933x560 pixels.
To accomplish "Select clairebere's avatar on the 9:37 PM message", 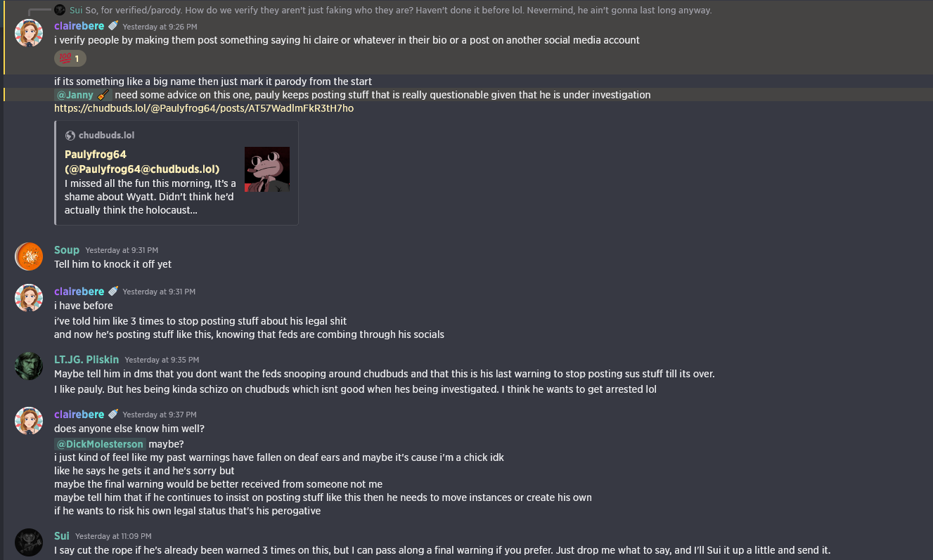I will click(x=29, y=421).
